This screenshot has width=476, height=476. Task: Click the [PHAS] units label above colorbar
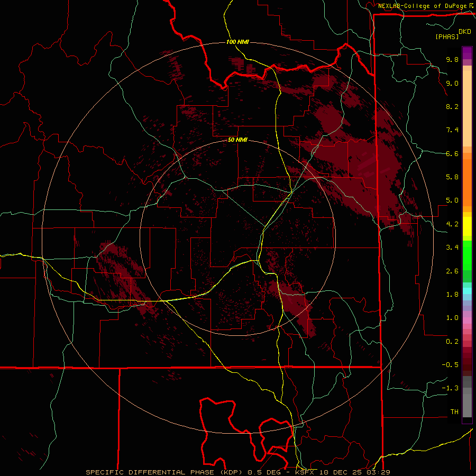tap(447, 36)
